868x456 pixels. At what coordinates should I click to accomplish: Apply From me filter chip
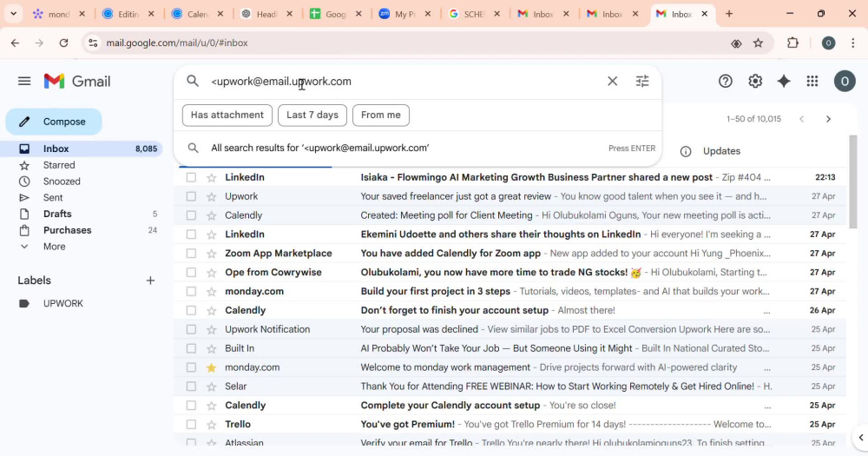381,116
